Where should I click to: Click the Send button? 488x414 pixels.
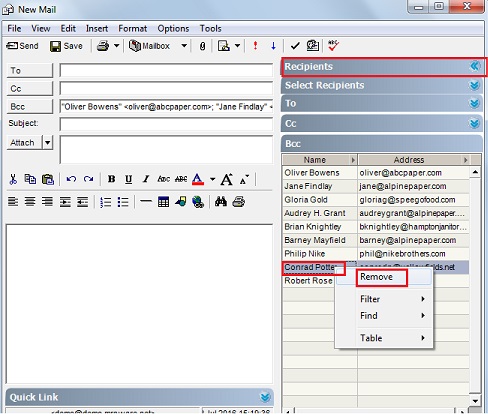23,46
